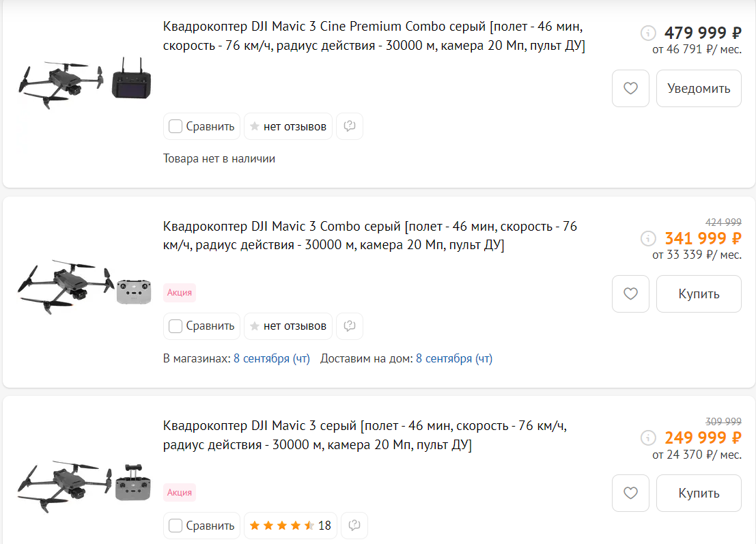The height and width of the screenshot is (544, 756).
Task: Open question comments for Mavic 3 Combo
Action: [x=350, y=326]
